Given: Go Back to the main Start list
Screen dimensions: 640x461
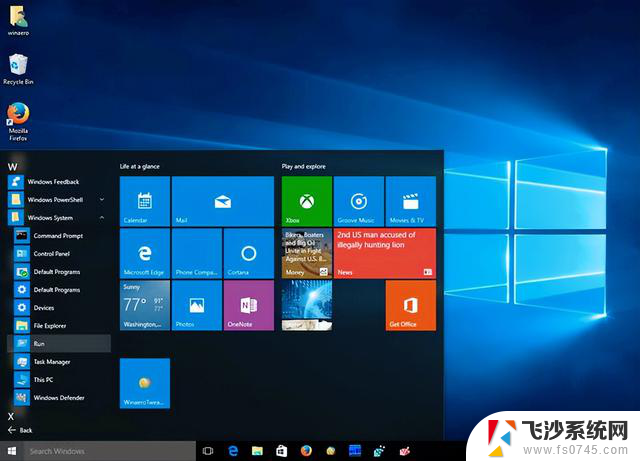Looking at the screenshot, I should point(20,430).
